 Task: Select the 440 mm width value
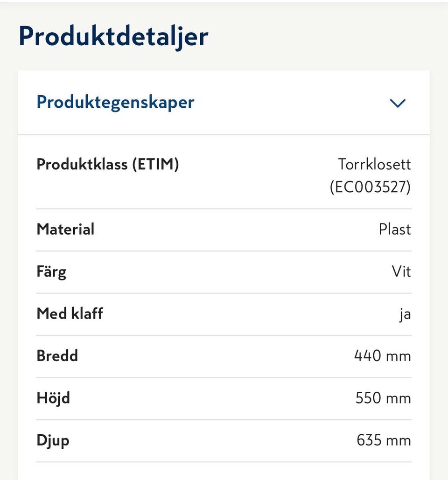click(x=382, y=356)
